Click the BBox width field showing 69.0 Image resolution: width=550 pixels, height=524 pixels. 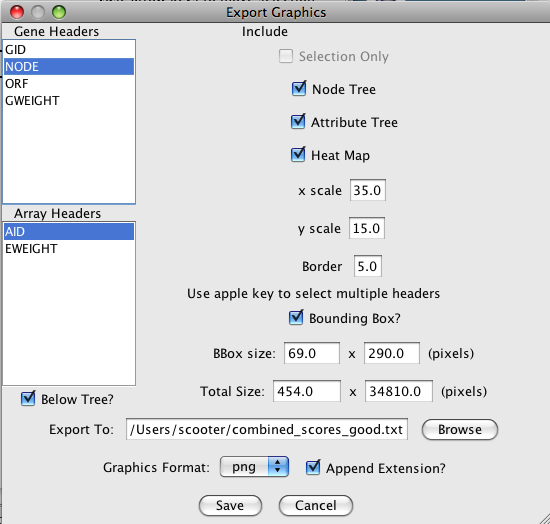pos(312,353)
